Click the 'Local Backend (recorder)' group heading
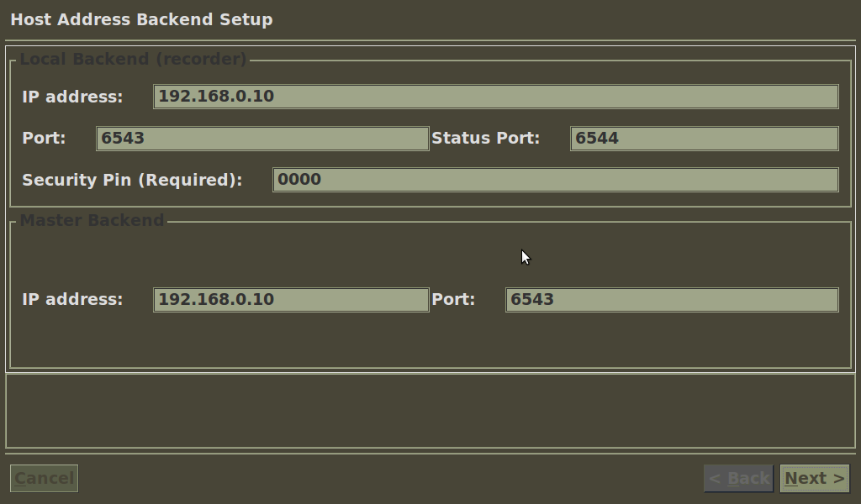Image resolution: width=861 pixels, height=504 pixels. tap(133, 59)
